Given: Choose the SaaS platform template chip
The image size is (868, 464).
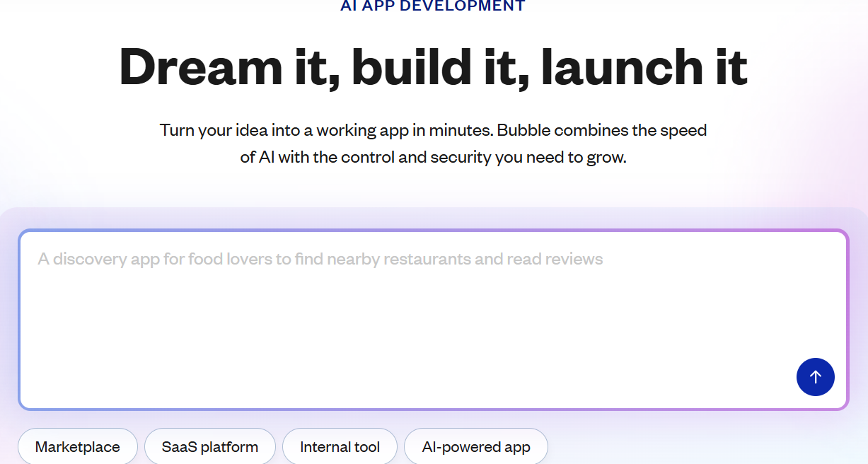Looking at the screenshot, I should point(210,446).
